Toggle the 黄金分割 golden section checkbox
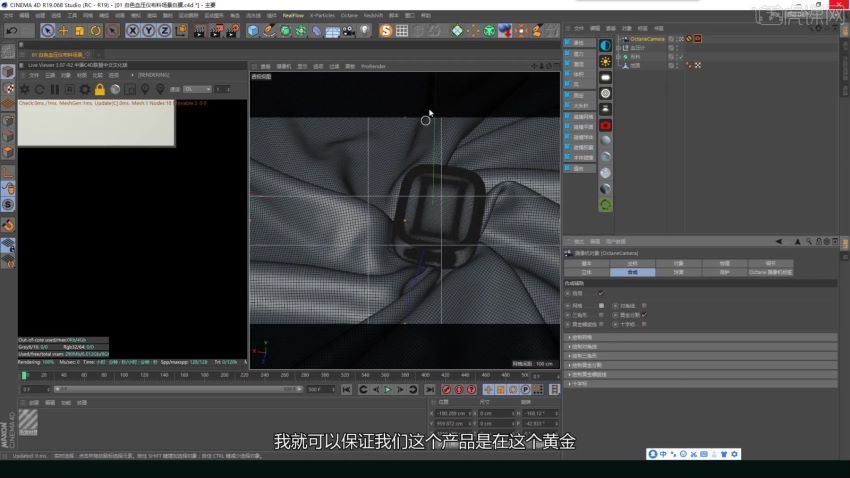Screen dimensions: 850x478 coord(644,315)
